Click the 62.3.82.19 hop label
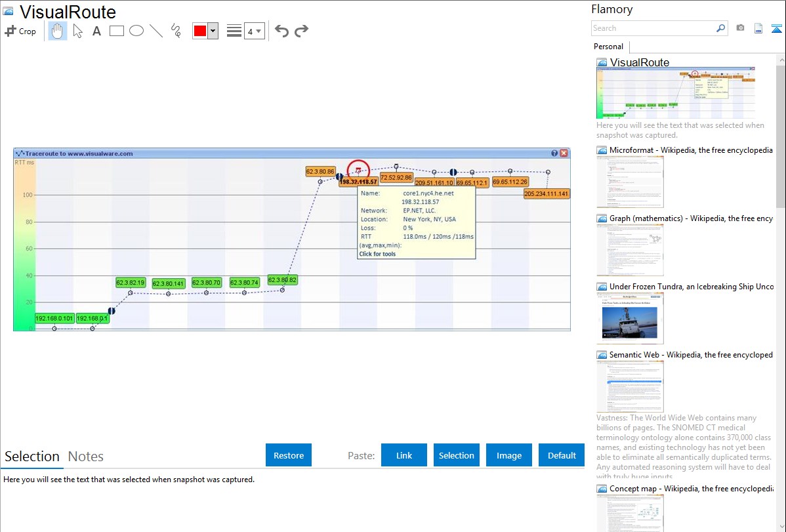The width and height of the screenshot is (786, 532). click(131, 283)
